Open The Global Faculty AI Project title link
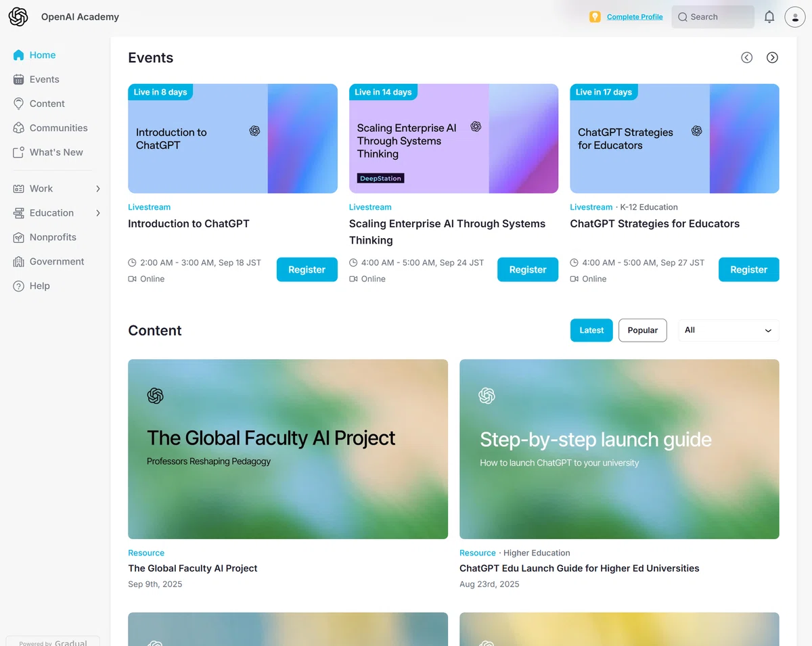Image resolution: width=812 pixels, height=646 pixels. point(193,568)
